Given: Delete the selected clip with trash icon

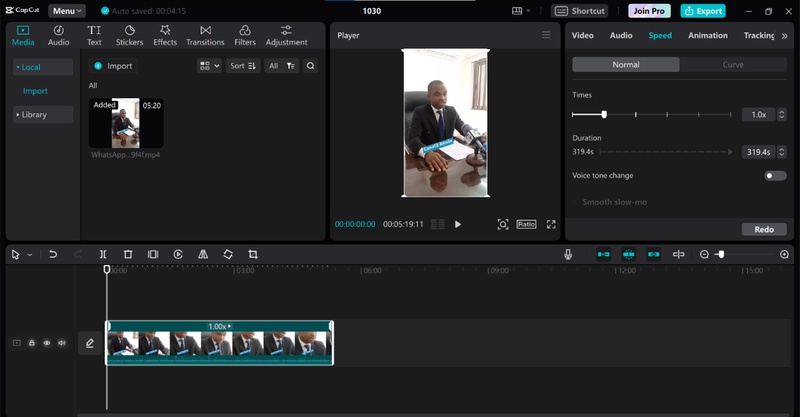Looking at the screenshot, I should tap(128, 255).
